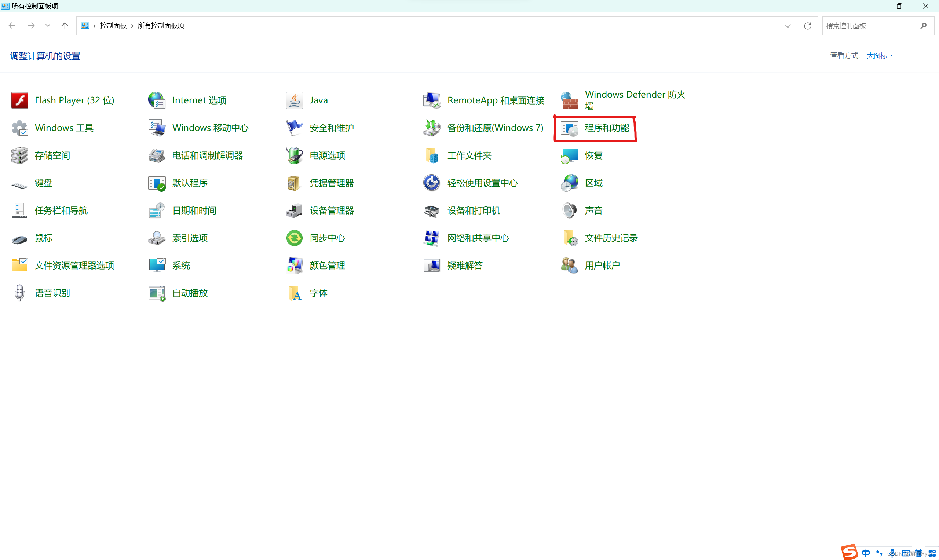
Task: Click the 控制面板 breadcrumb item
Action: [113, 26]
